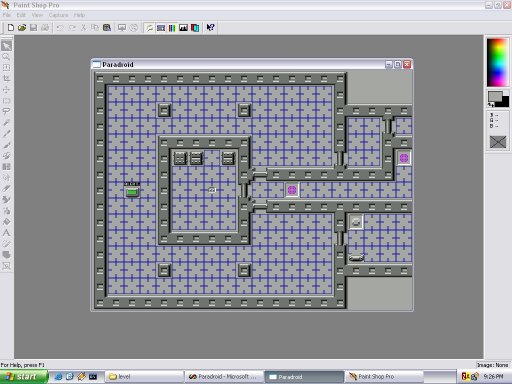Select the Zoom magnifier tool
Viewport: 512px width, 384px height.
click(7, 57)
